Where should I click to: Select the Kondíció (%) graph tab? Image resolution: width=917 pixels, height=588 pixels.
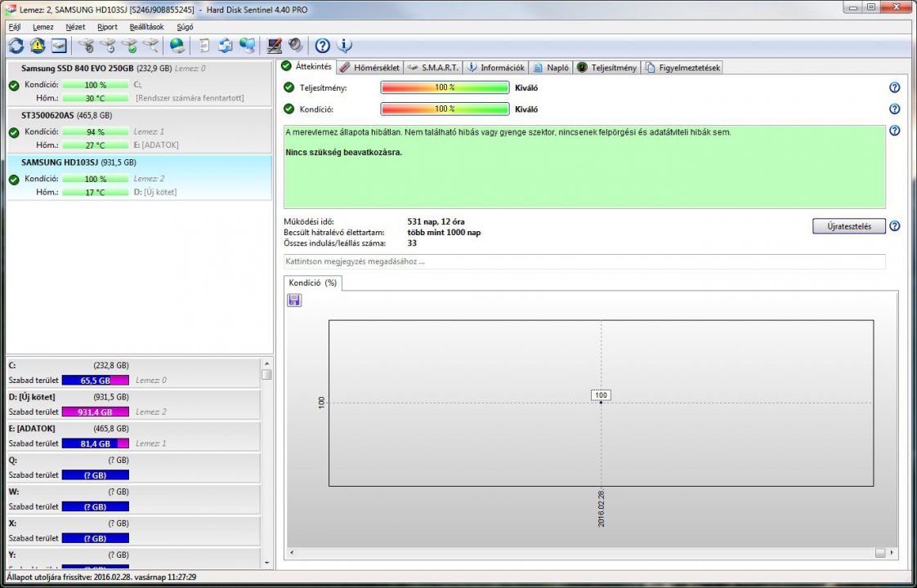[313, 283]
